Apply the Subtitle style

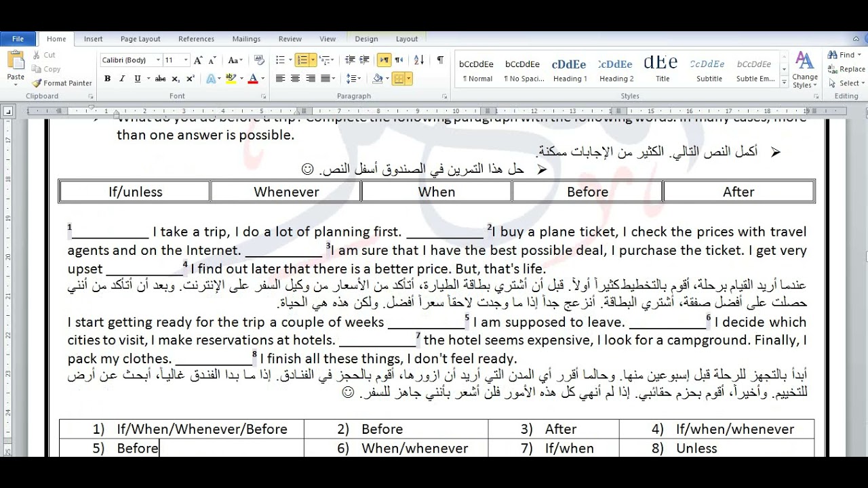tap(709, 70)
